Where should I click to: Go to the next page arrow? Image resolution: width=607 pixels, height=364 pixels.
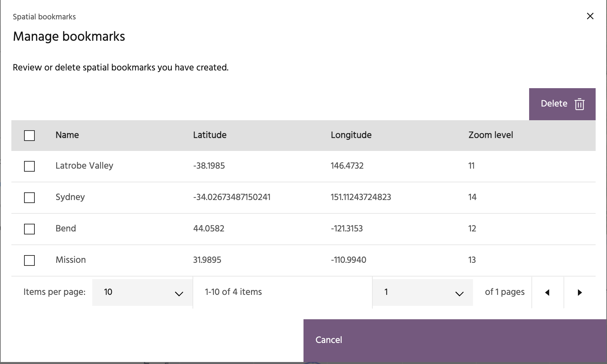tap(580, 293)
